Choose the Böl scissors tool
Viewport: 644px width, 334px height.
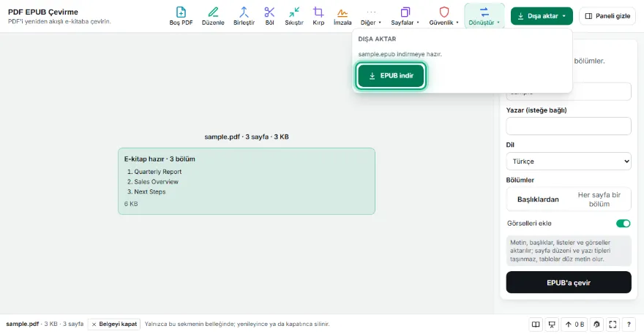point(269,16)
